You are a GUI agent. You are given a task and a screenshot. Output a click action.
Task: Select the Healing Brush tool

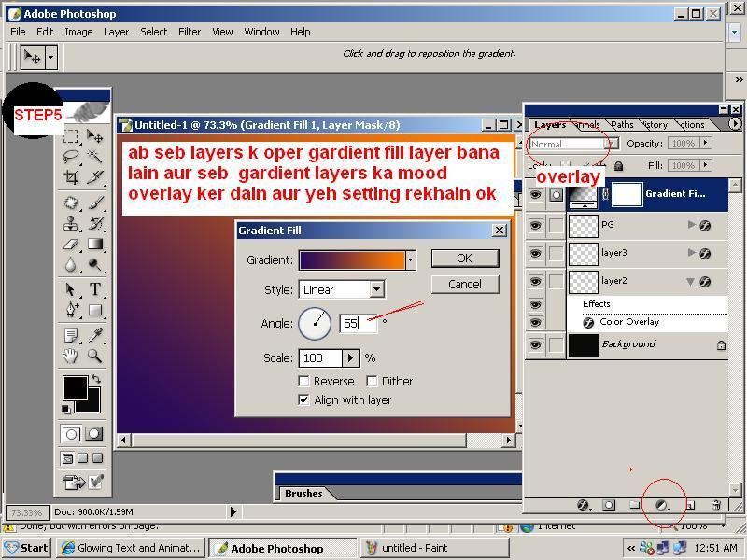(x=71, y=203)
